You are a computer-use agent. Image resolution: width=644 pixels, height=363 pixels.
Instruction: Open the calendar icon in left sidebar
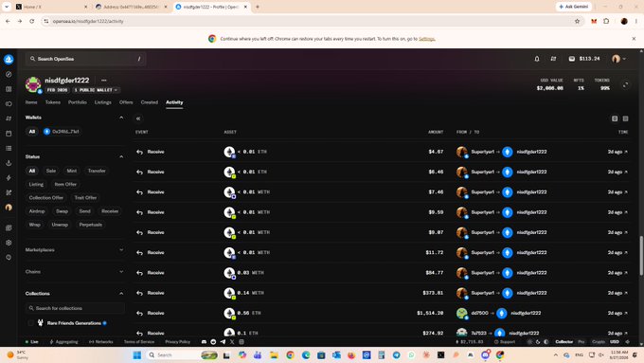tap(9, 134)
